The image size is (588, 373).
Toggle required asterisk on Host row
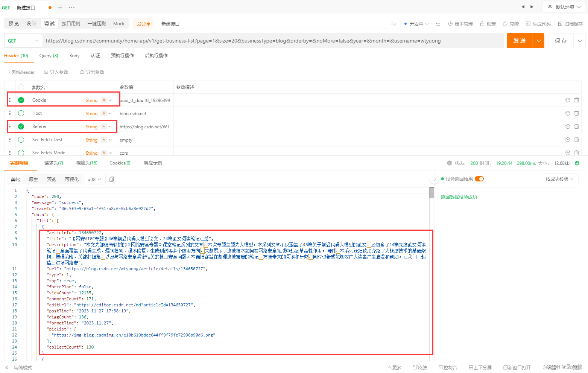pos(104,113)
